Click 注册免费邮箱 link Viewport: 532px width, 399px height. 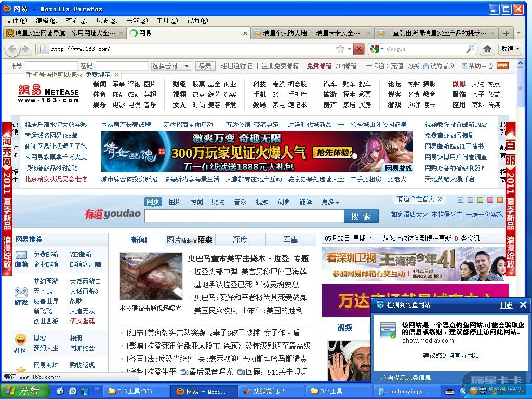[280, 66]
